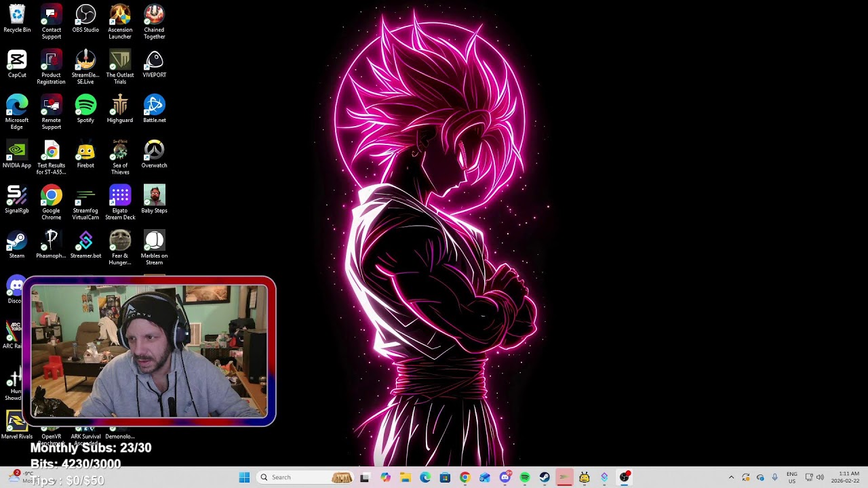The height and width of the screenshot is (488, 868).
Task: Select the Microsoft Edge desktop shortcut
Action: 17,112
